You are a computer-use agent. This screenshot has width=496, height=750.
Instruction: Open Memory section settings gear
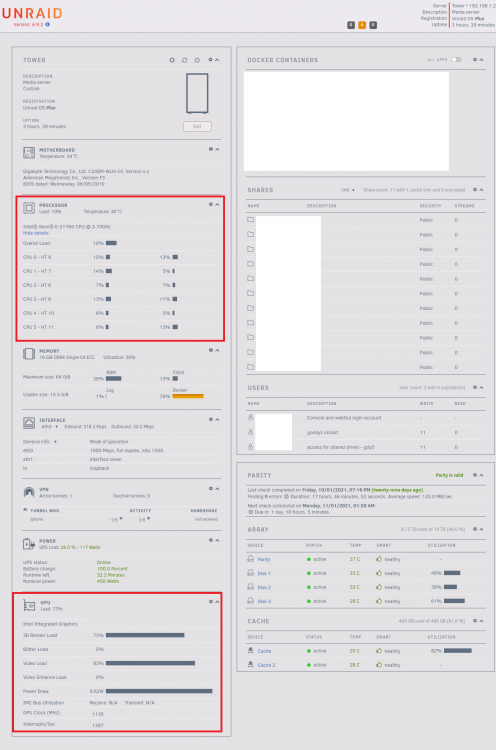(210, 350)
